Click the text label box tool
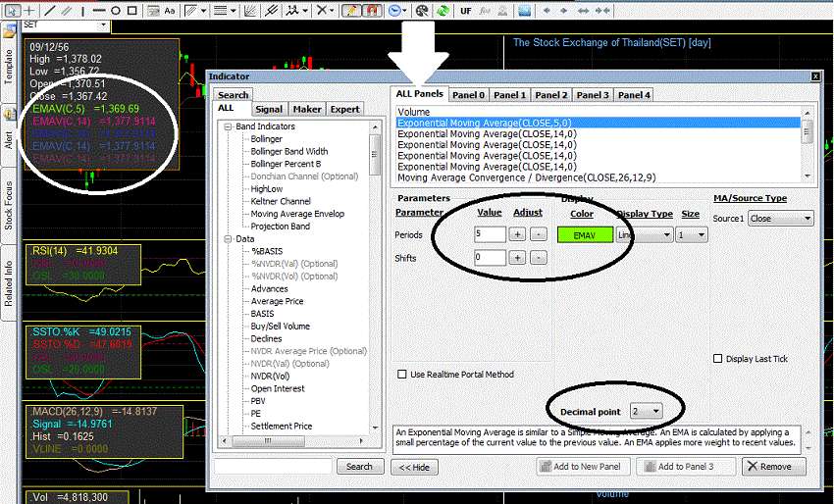 pyautogui.click(x=153, y=10)
